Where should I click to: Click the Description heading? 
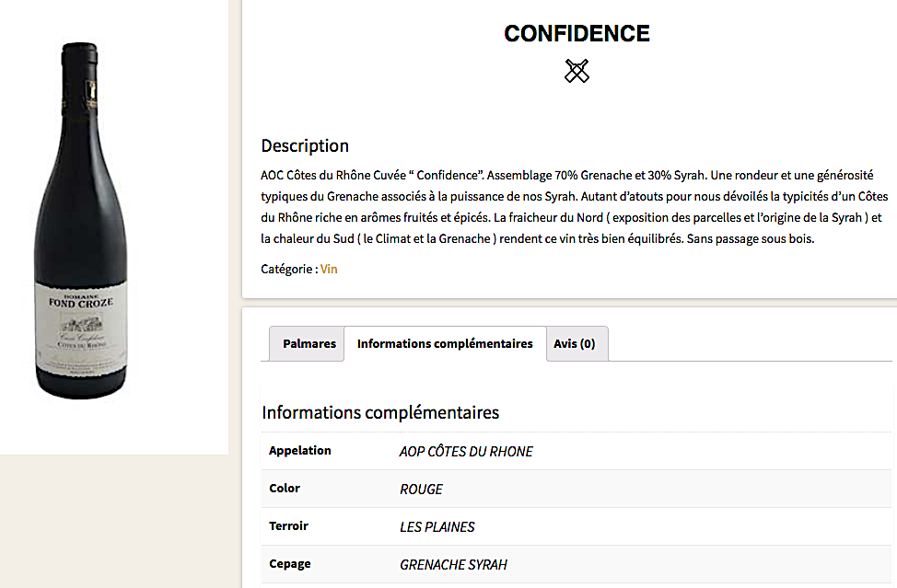[305, 145]
